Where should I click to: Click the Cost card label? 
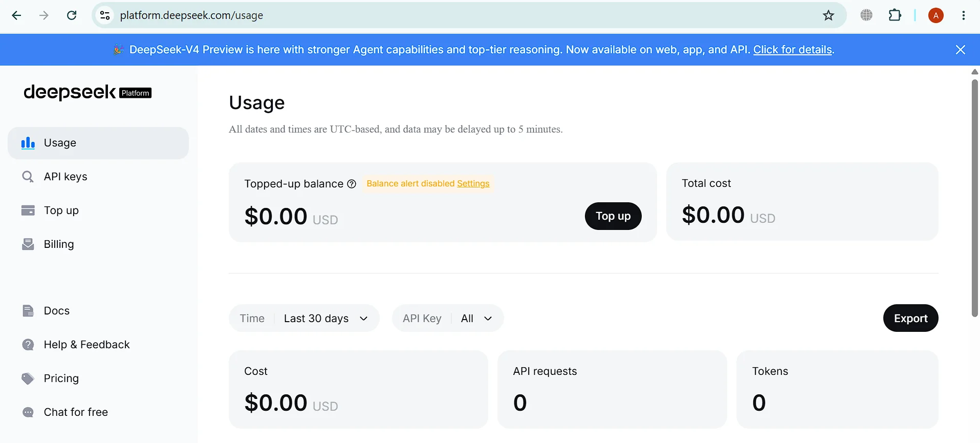(x=256, y=371)
